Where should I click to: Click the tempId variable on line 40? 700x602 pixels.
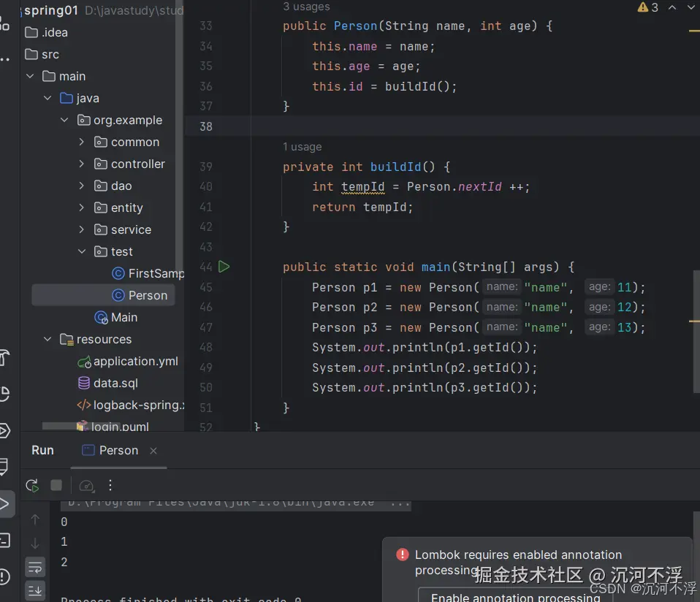363,186
